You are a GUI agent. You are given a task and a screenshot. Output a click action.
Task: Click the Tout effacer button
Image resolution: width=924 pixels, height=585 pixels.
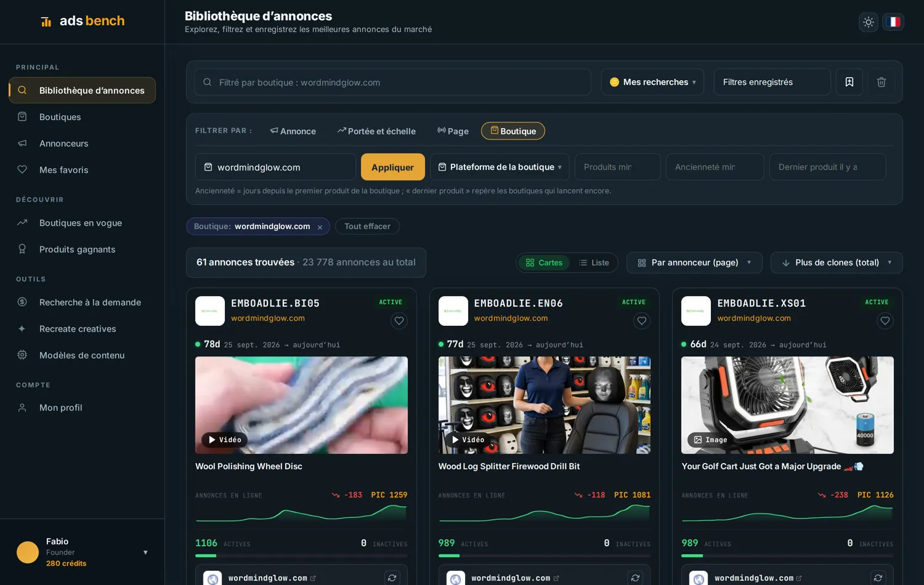(x=367, y=227)
